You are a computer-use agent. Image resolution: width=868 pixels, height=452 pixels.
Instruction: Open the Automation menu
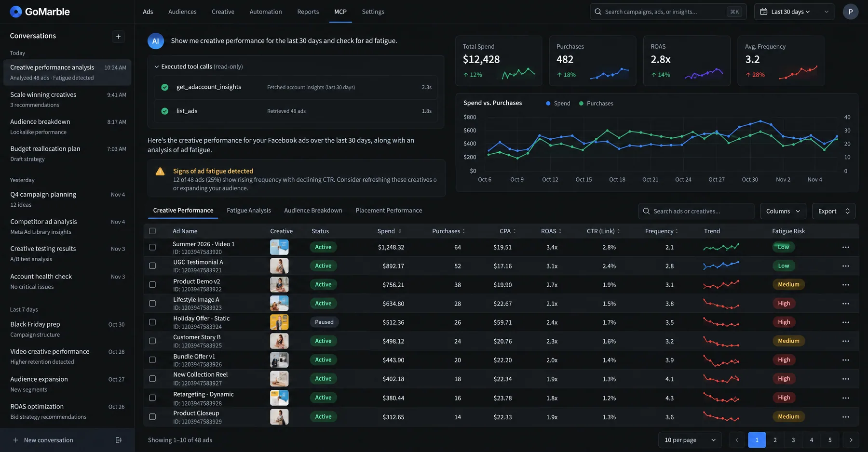(x=266, y=12)
